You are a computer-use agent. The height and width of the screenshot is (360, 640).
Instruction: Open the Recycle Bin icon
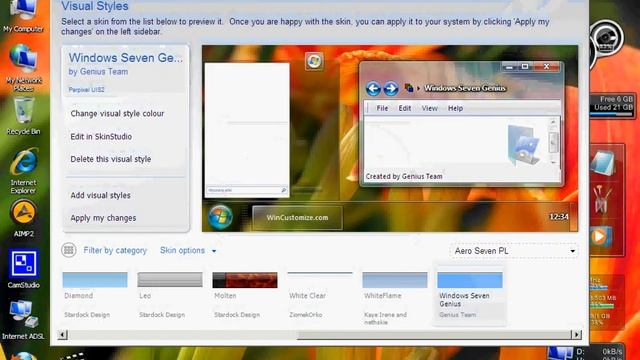point(23,116)
